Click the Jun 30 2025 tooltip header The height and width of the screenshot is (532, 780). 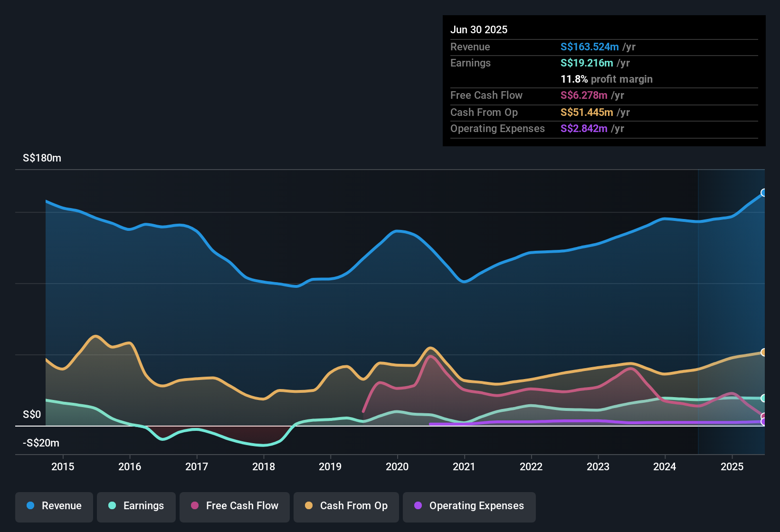479,29
